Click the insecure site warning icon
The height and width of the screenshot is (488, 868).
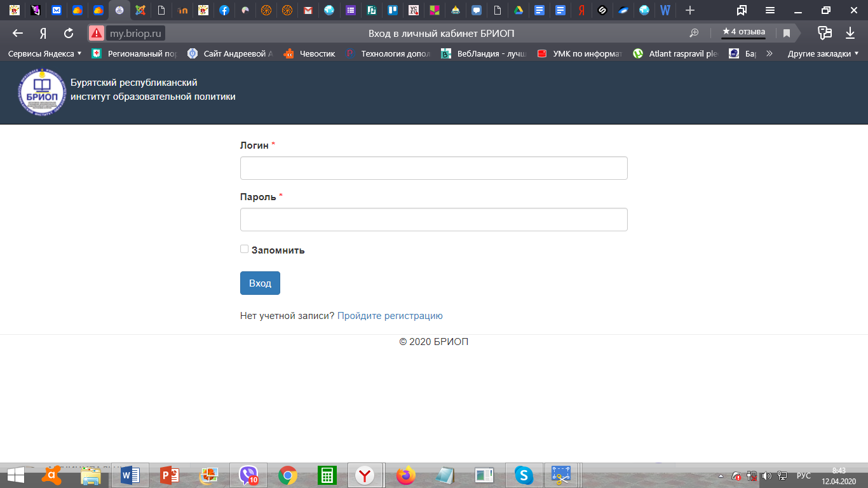pyautogui.click(x=96, y=33)
